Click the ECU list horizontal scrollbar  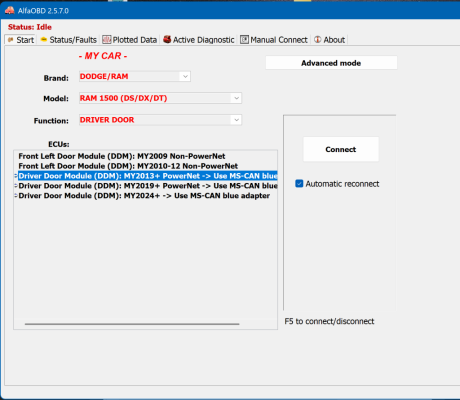click(x=132, y=324)
